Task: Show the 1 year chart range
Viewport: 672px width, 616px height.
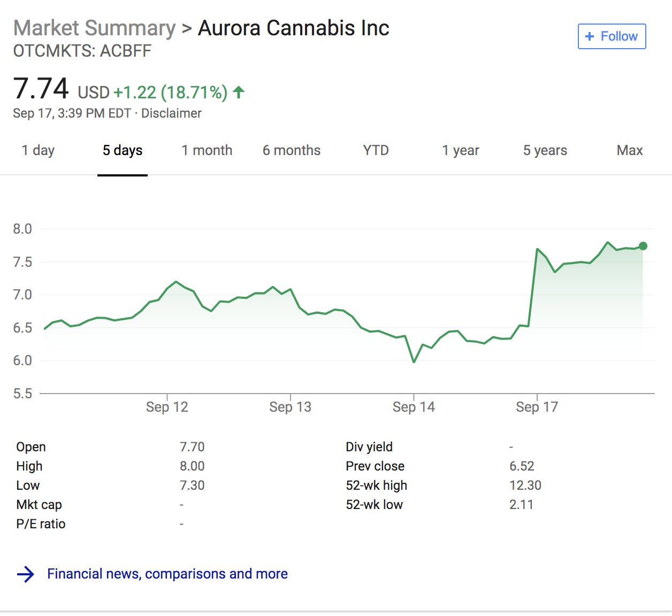Action: (x=460, y=150)
